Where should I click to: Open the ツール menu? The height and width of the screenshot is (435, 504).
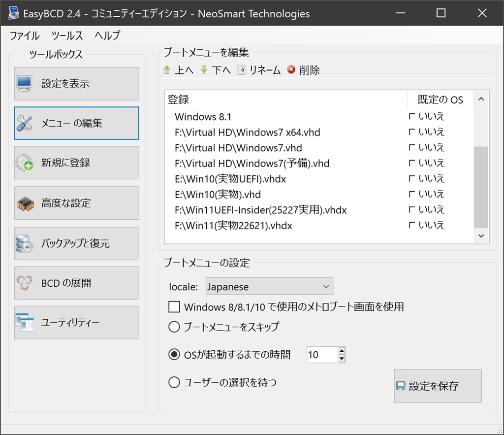[67, 35]
